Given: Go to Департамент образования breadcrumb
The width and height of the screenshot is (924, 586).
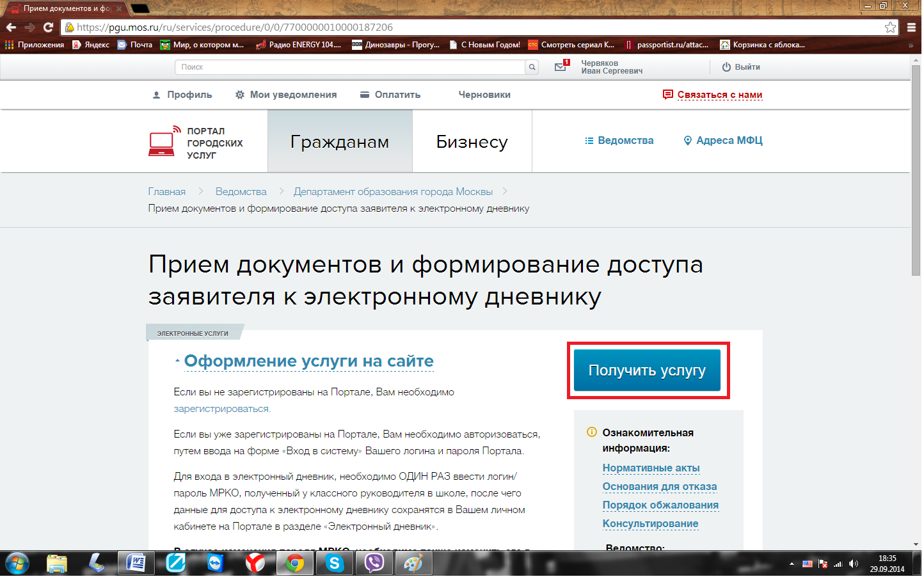Looking at the screenshot, I should coord(394,192).
